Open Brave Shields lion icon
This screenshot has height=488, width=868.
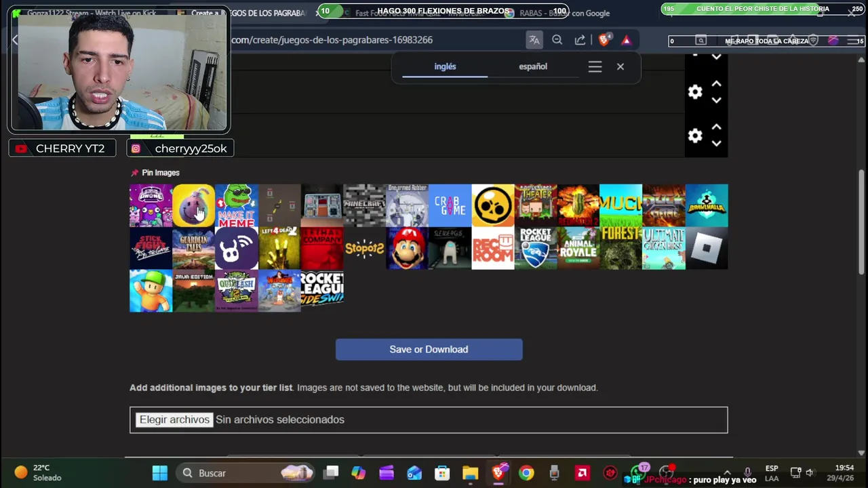point(604,40)
